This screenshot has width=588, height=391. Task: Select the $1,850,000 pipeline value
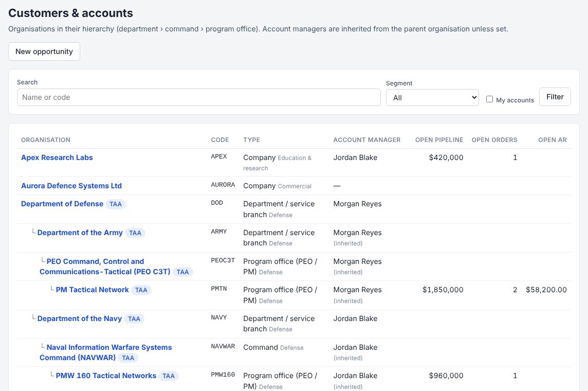coord(443,290)
